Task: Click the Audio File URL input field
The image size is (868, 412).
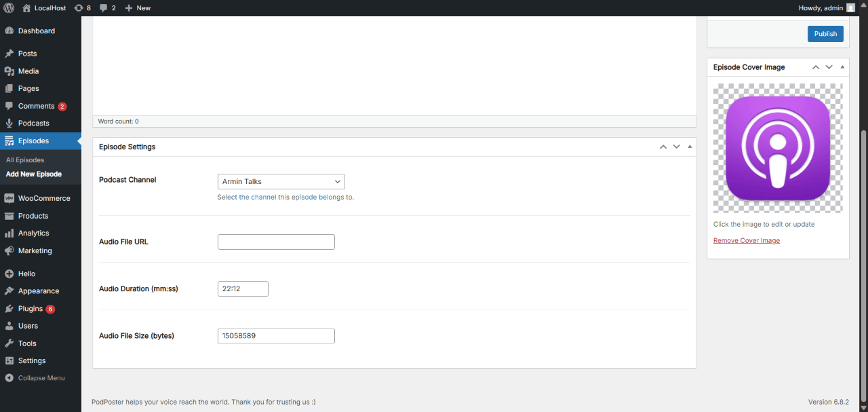Action: click(276, 242)
